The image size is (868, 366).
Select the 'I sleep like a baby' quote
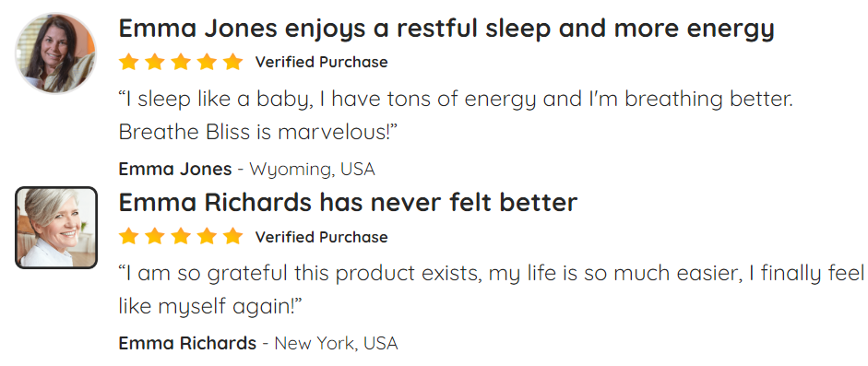click(x=457, y=115)
